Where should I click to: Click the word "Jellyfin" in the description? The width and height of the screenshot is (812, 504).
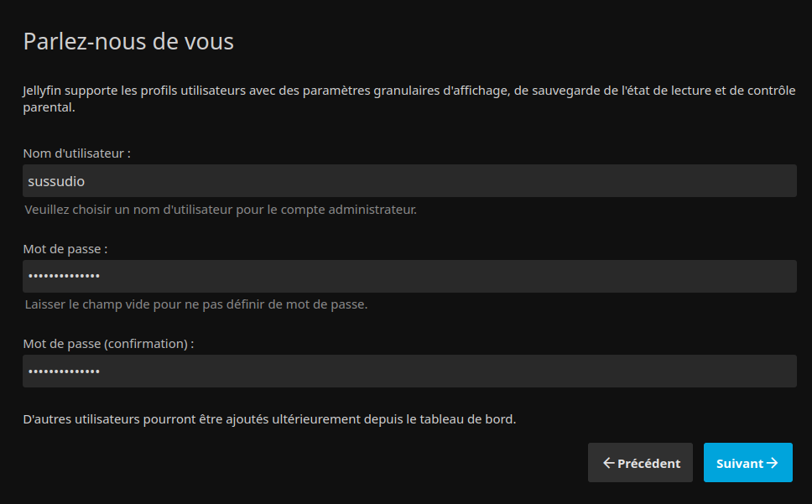coord(42,91)
